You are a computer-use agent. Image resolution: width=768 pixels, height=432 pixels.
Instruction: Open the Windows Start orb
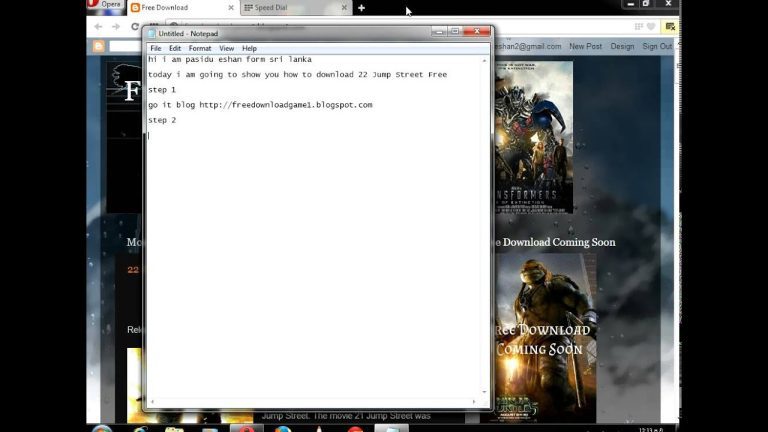pyautogui.click(x=102, y=429)
